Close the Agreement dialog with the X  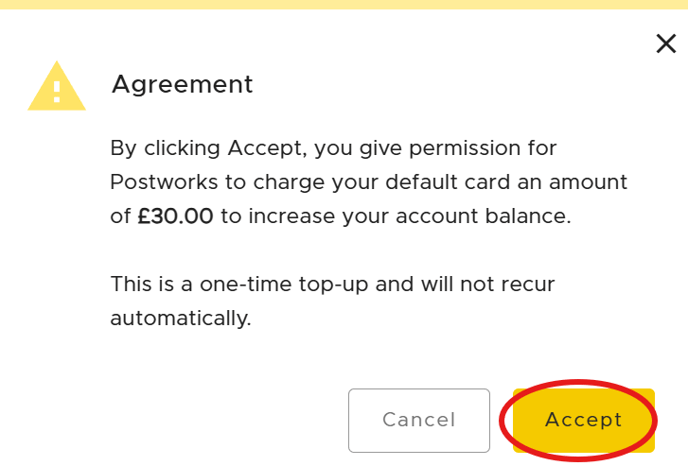point(666,44)
